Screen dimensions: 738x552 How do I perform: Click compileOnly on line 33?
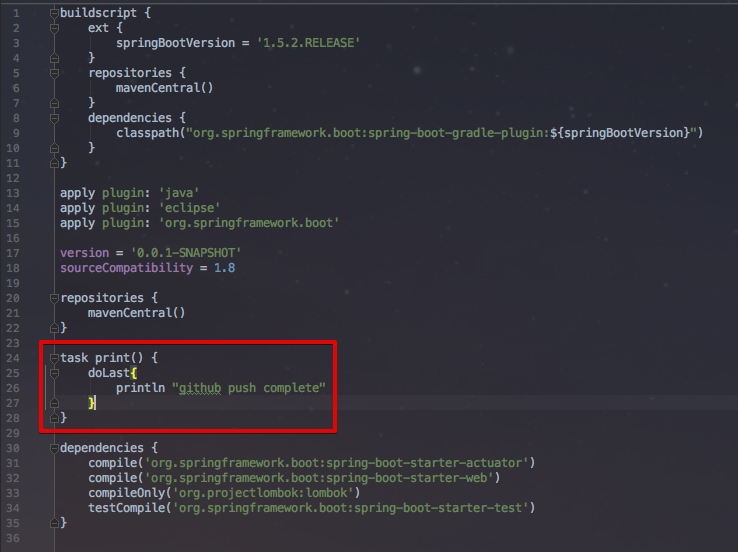(127, 493)
